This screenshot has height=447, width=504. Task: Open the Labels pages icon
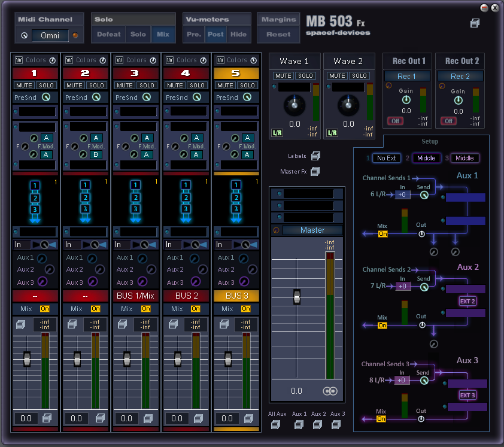click(315, 156)
